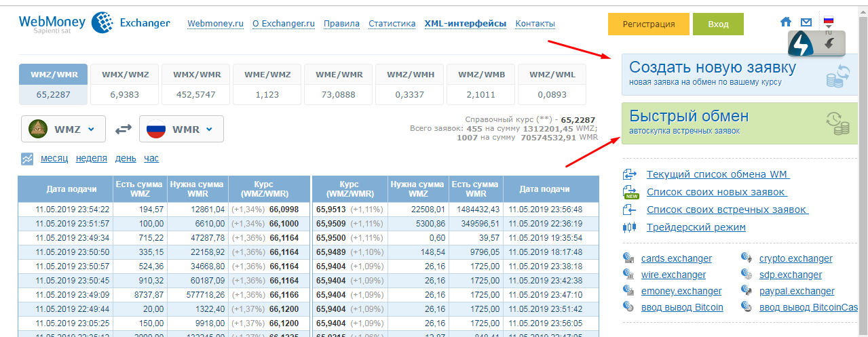Click the WebMoney Exchanger logo

94,24
